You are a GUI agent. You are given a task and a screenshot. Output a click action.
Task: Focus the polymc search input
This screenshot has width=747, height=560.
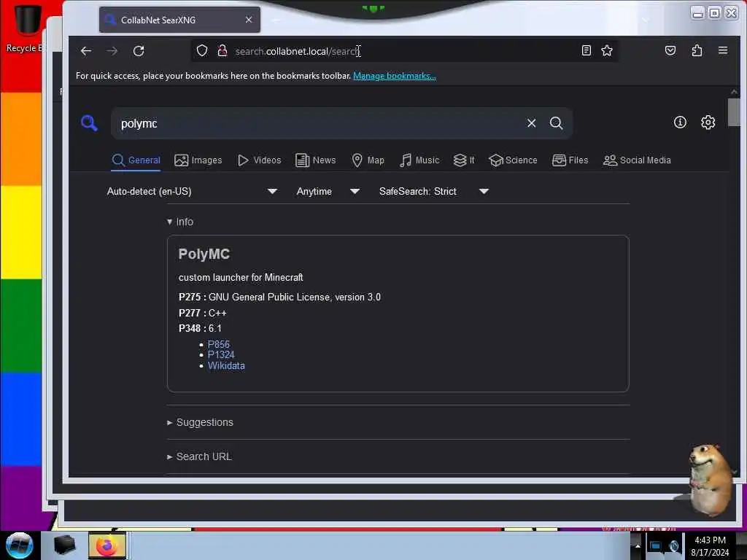click(x=320, y=123)
